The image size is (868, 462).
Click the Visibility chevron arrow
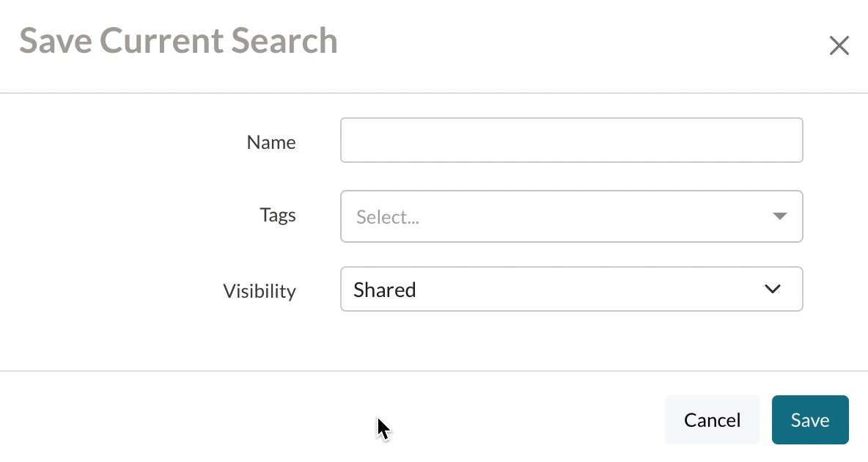pyautogui.click(x=773, y=289)
